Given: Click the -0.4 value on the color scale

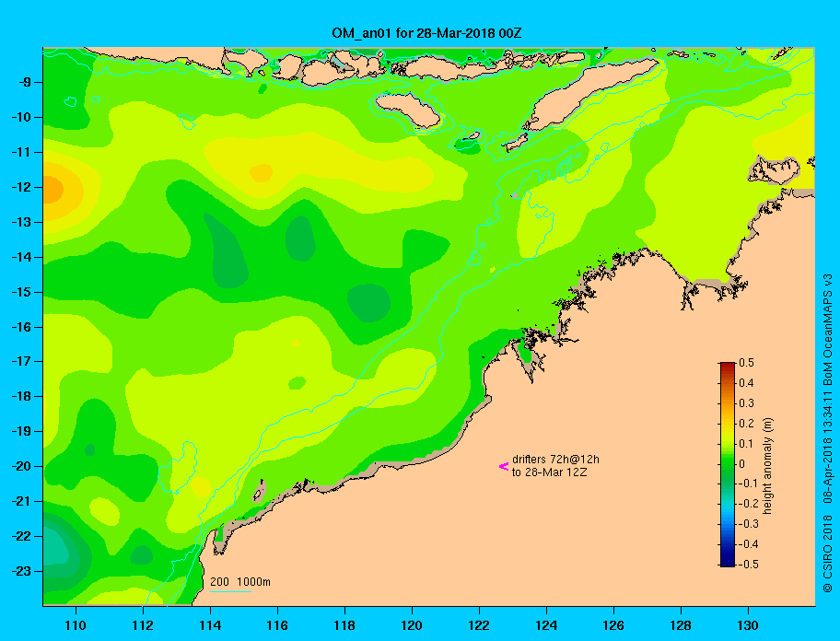Looking at the screenshot, I should point(748,544).
